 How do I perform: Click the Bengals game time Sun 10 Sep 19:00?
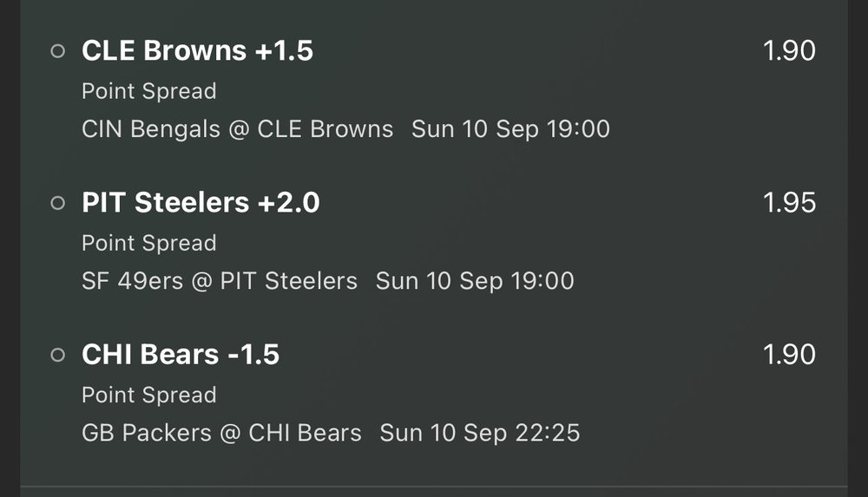510,129
